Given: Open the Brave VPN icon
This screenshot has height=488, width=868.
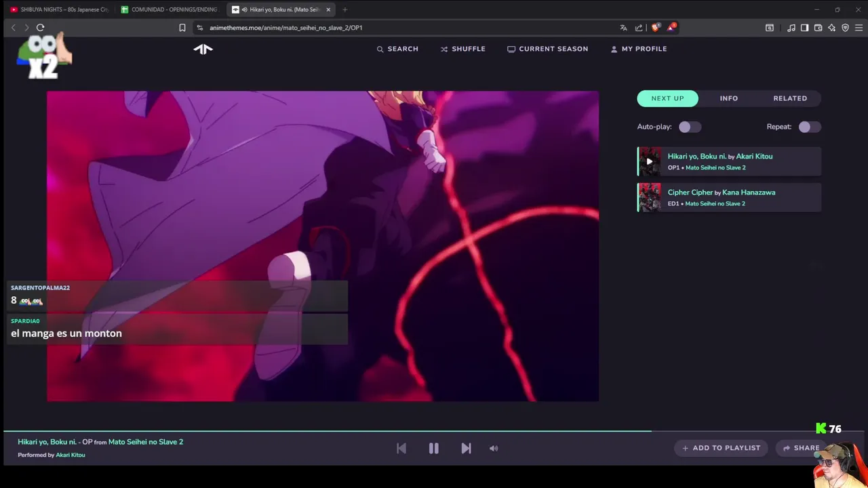Looking at the screenshot, I should click(x=845, y=28).
